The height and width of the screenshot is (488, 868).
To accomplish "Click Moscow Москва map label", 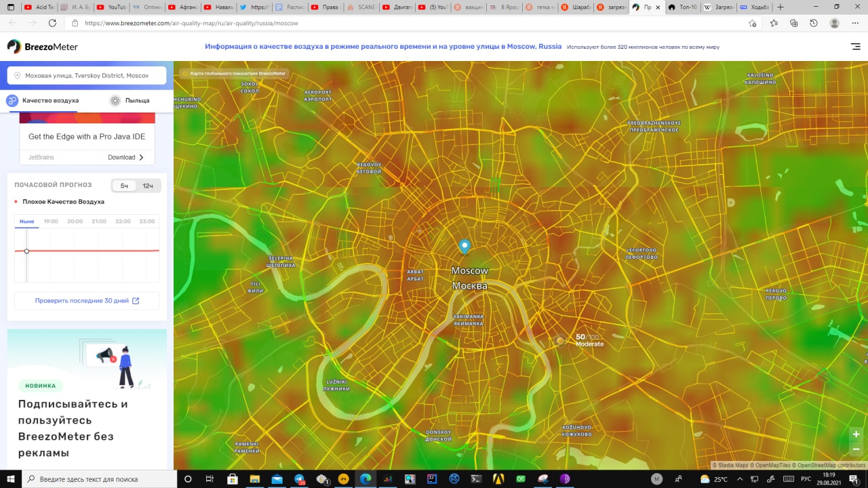I will (x=470, y=279).
